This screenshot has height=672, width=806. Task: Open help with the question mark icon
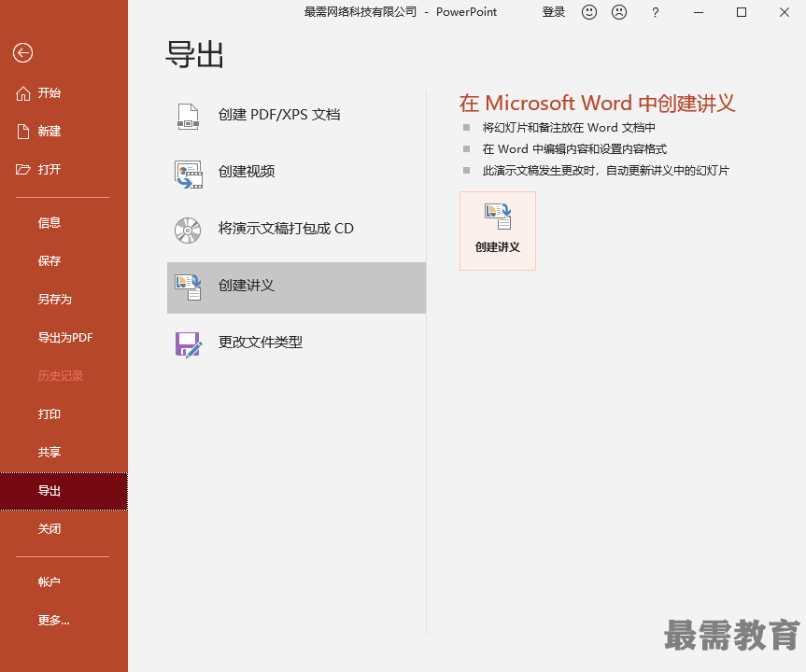[655, 12]
